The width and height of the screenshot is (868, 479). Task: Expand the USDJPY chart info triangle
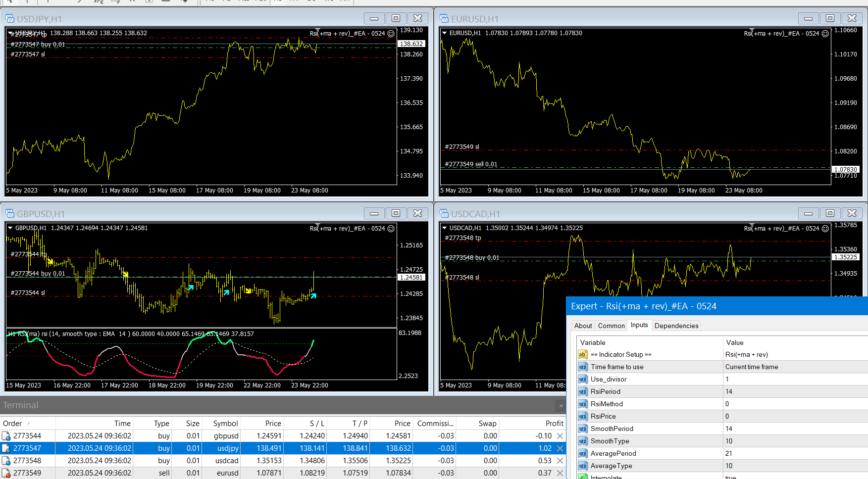coord(10,33)
